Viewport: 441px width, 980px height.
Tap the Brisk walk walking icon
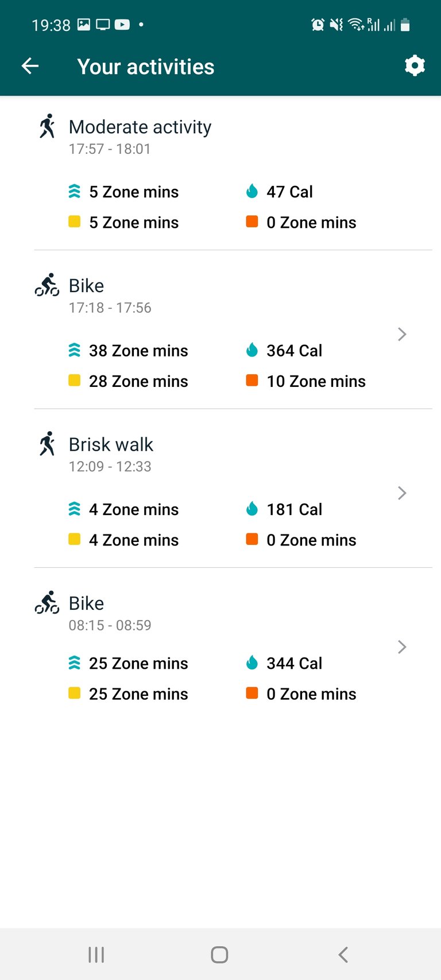[x=47, y=444]
